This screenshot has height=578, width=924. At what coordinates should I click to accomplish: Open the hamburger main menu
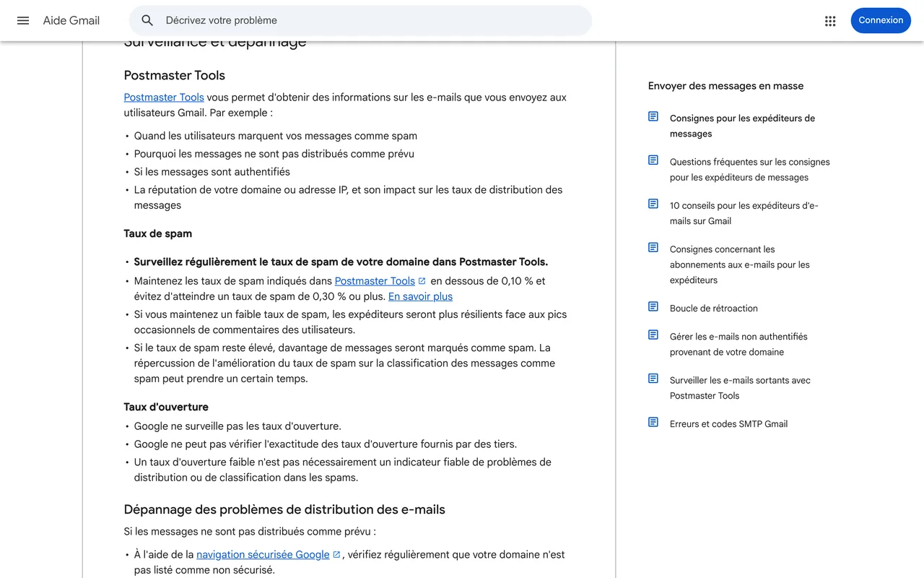click(23, 20)
